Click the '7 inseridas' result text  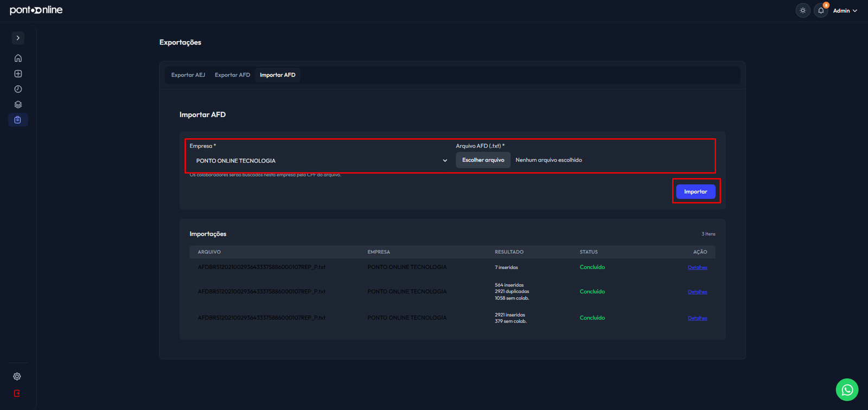tap(506, 267)
